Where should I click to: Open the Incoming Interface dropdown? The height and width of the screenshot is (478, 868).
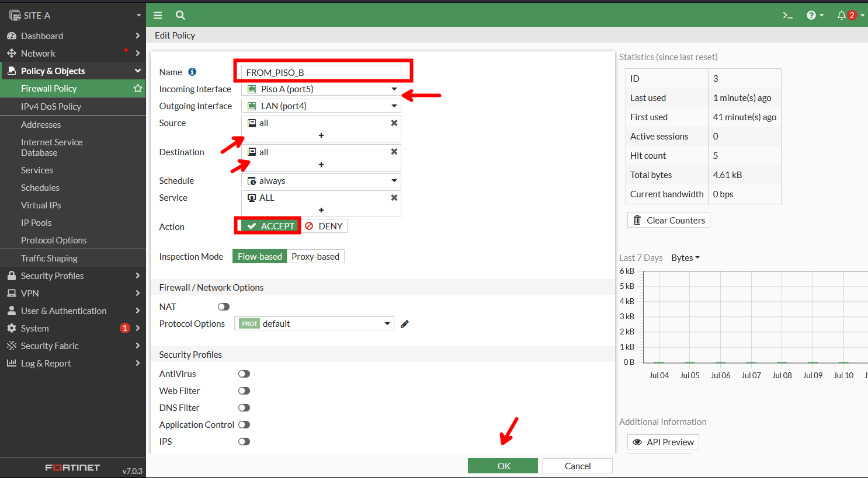321,89
